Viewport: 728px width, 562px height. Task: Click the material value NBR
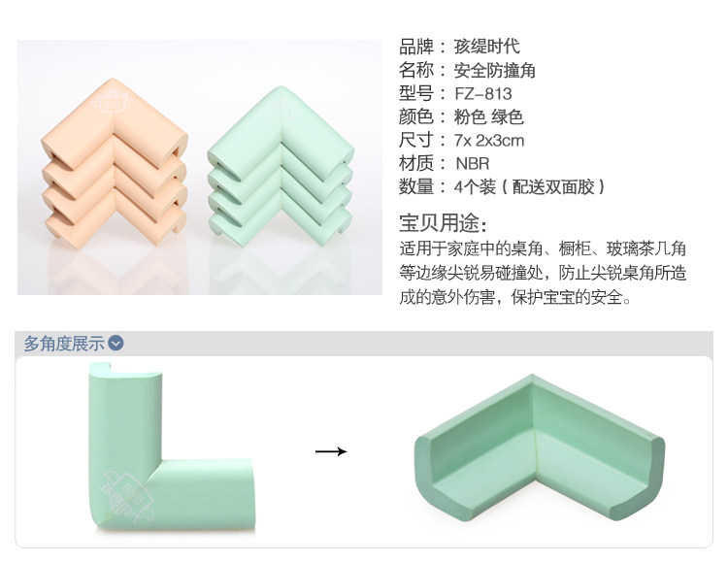coord(472,163)
